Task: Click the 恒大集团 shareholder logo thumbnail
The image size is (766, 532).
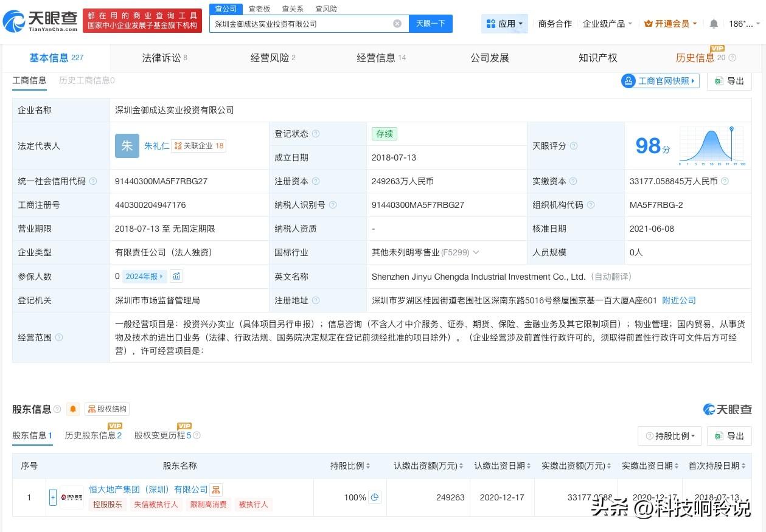Action: 72,497
